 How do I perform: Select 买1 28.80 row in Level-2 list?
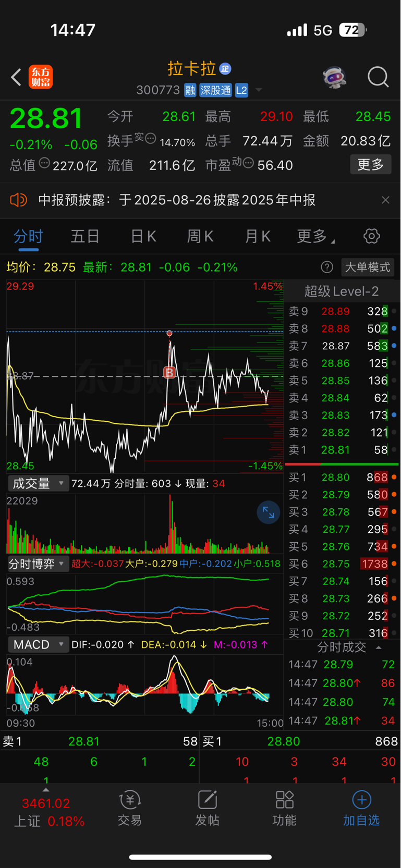coord(342,478)
